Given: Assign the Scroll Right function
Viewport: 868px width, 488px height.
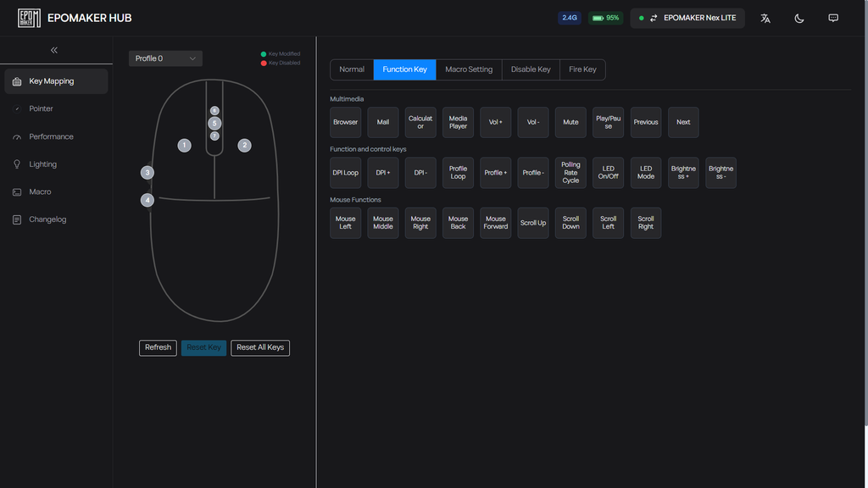Looking at the screenshot, I should point(646,223).
